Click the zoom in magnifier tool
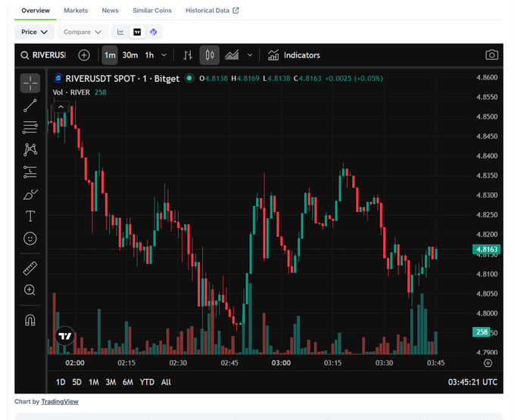This screenshot has height=420, width=515. click(x=30, y=290)
